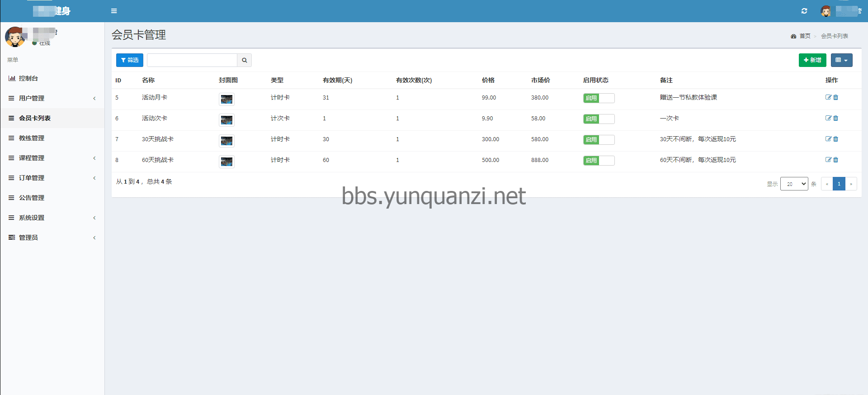868x395 pixels.
Task: Click the green 新增 button
Action: (x=812, y=60)
